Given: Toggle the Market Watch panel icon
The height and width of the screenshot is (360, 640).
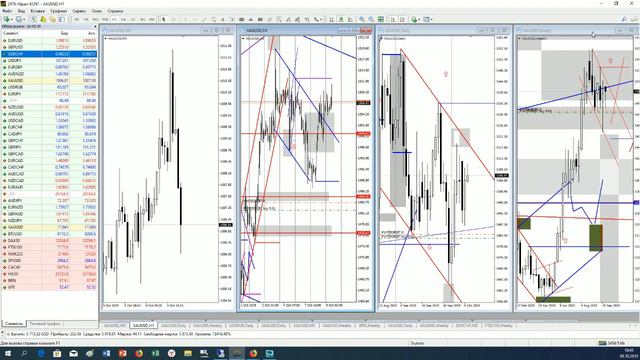Looking at the screenshot, I should click(x=34, y=19).
